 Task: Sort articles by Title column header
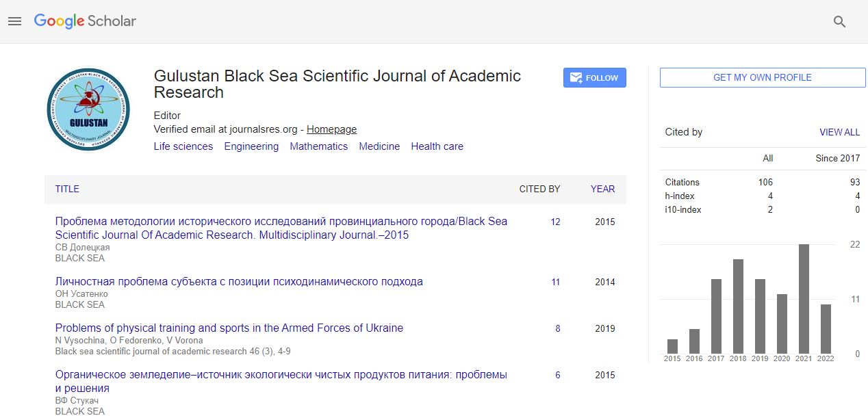[x=67, y=189]
